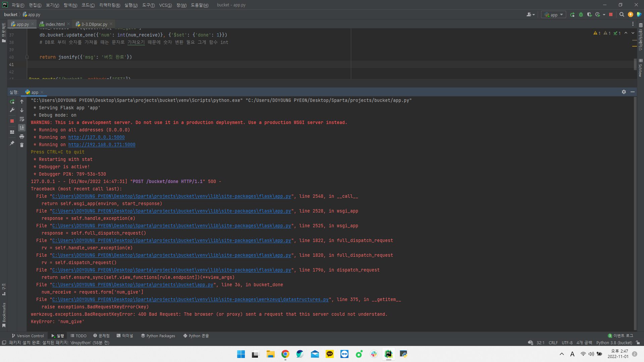Click the main toolbar Run button
This screenshot has width=644, height=362.
(x=572, y=15)
